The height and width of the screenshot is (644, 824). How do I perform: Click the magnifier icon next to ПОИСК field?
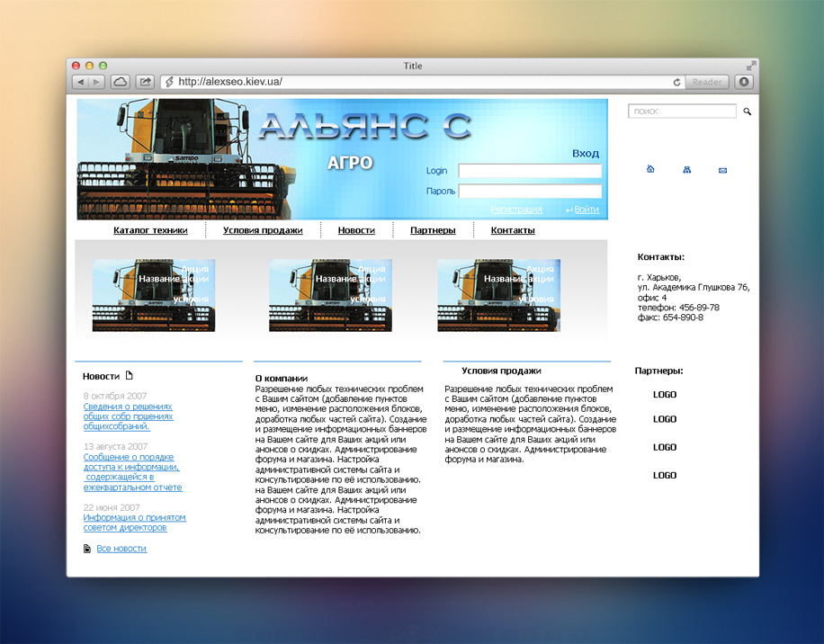(x=747, y=111)
